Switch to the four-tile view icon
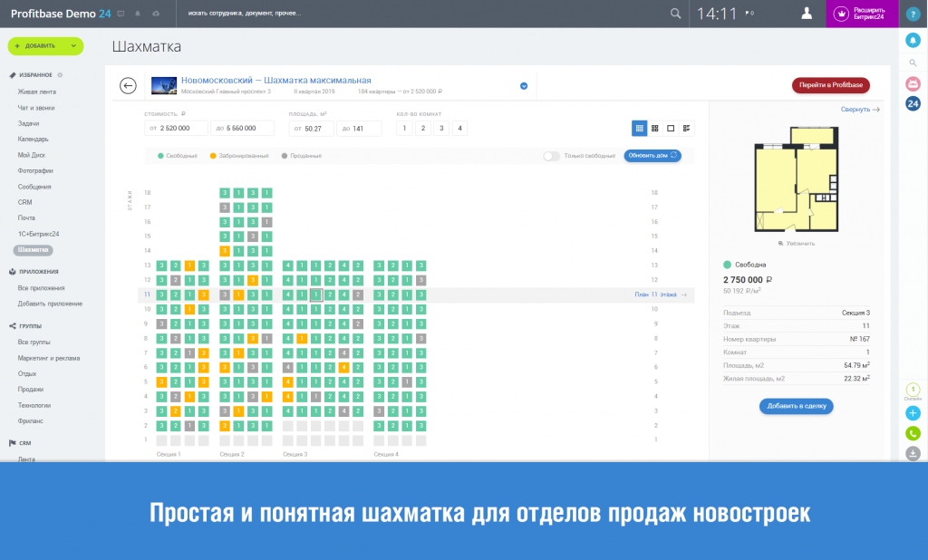This screenshot has height=560, width=928. point(655,129)
